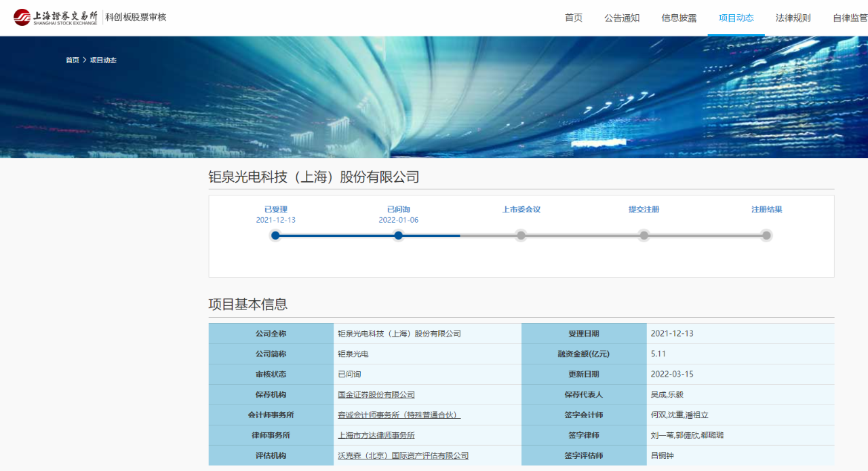
Task: Click the 钜泉光电 short name cell
Action: (x=428, y=354)
